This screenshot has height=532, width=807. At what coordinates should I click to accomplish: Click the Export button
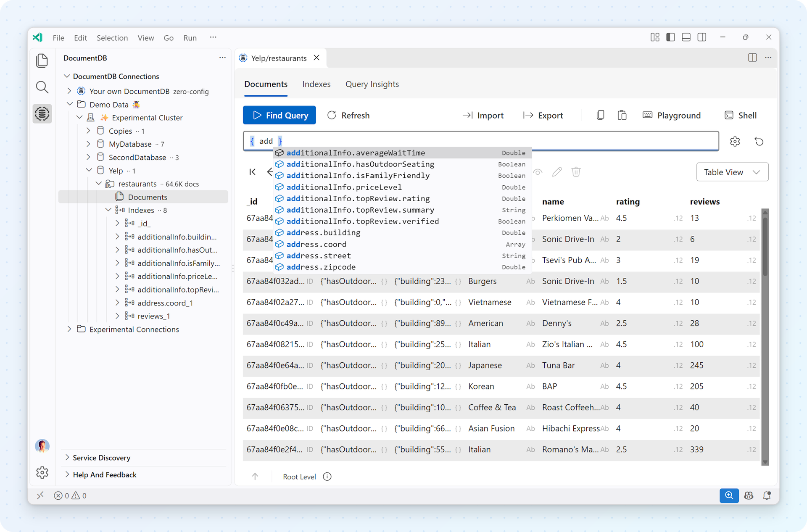pyautogui.click(x=543, y=115)
